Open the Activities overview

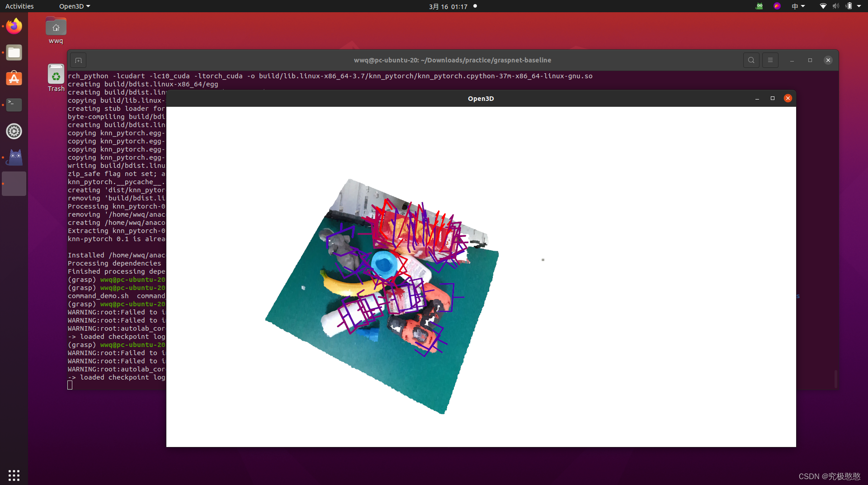(19, 6)
